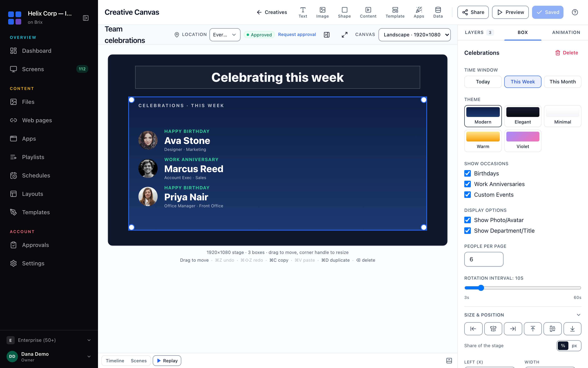Uncheck the Birthdays occasion
The image size is (588, 368).
468,173
